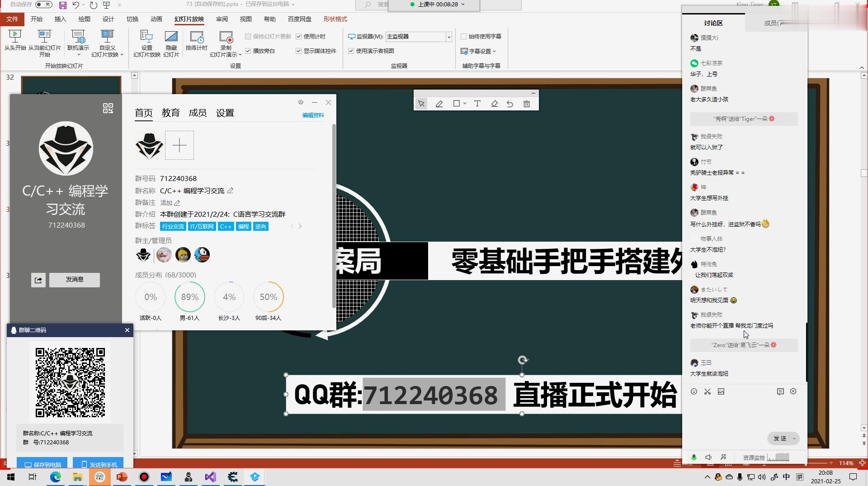The height and width of the screenshot is (486, 868).
Task: Open emoji picker in discussion panel
Action: (694, 391)
